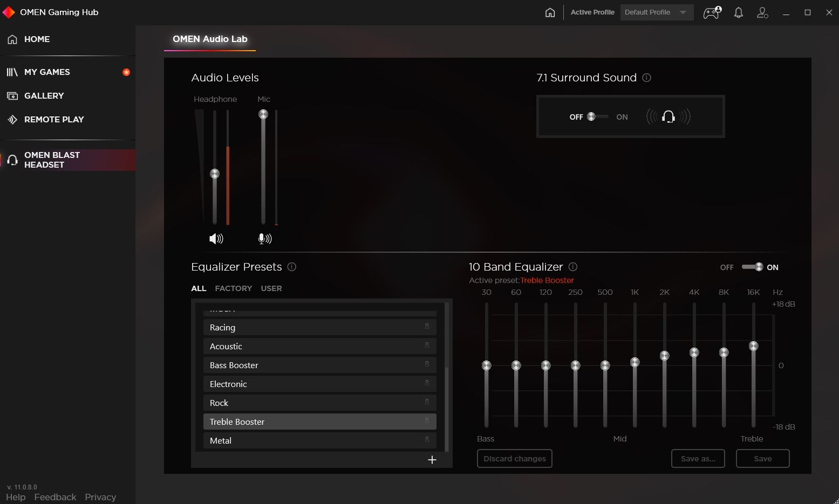
Task: Click the 4K equalizer slider knob
Action: click(694, 353)
